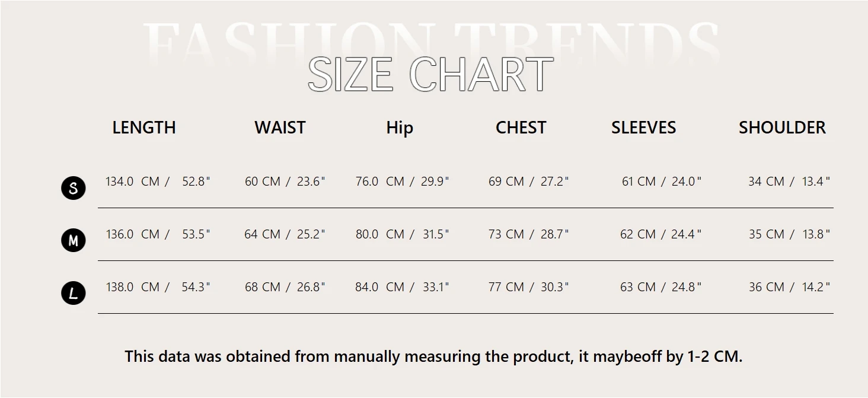Select the CHEST column header
The height and width of the screenshot is (398, 868).
[521, 128]
